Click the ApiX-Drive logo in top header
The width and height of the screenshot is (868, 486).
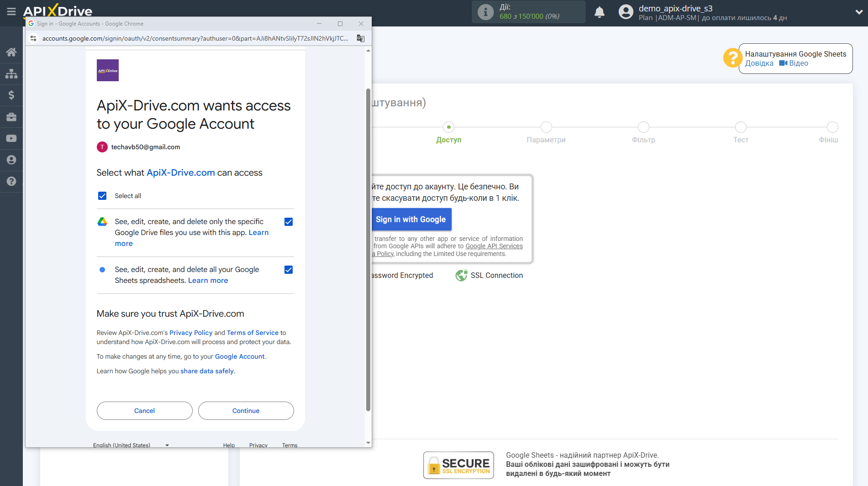(58, 11)
